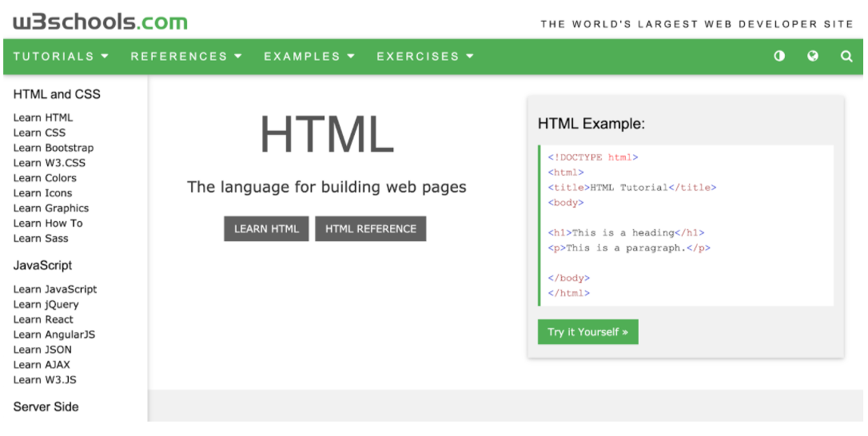Open the search magnifier icon
The image size is (868, 436).
pyautogui.click(x=846, y=56)
